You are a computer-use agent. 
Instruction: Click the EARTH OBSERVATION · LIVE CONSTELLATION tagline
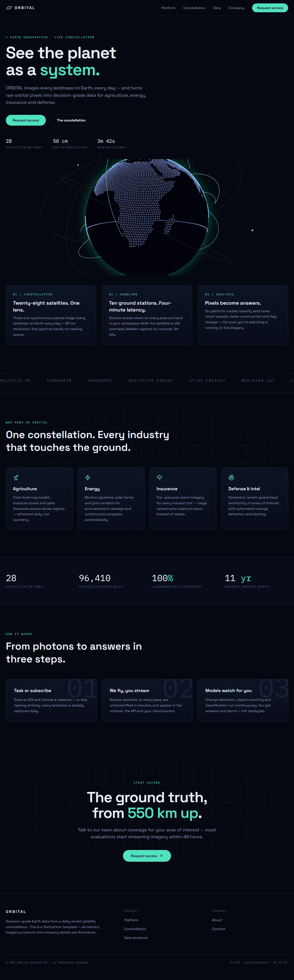click(x=50, y=37)
